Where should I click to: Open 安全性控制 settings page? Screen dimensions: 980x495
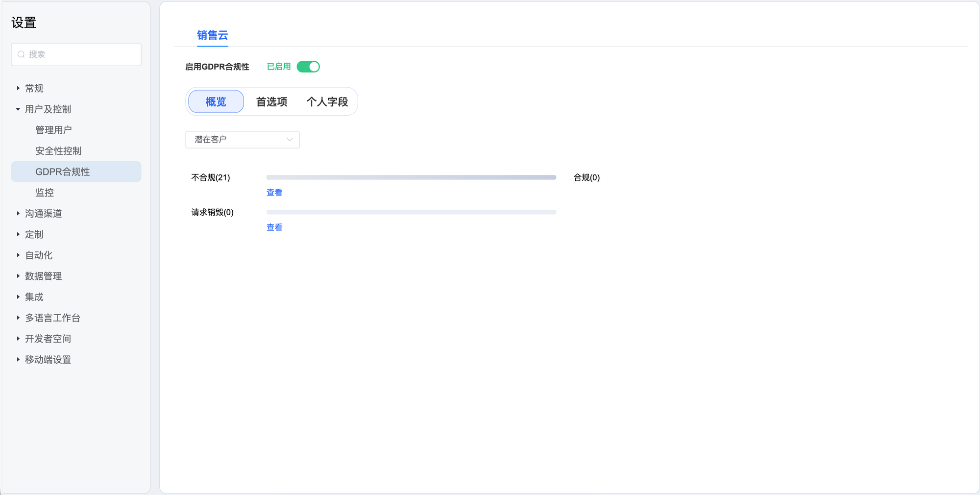(58, 151)
